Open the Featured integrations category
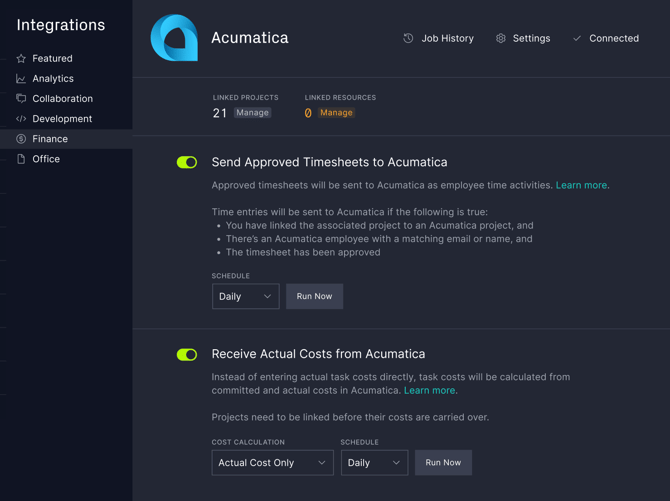The image size is (670, 501). pos(66,59)
